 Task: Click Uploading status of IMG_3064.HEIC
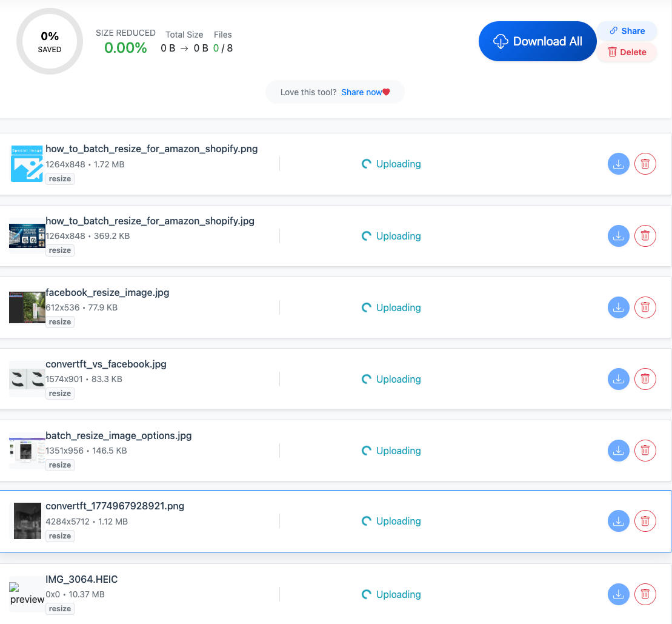click(391, 594)
